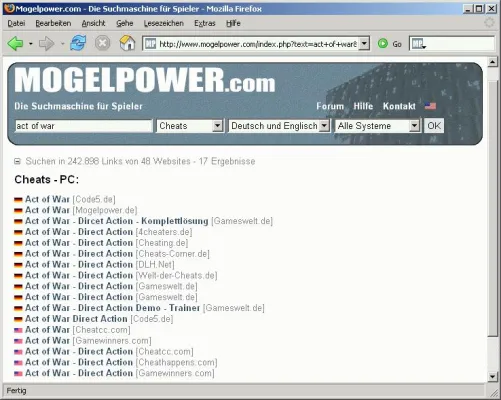The image size is (501, 400).
Task: Click the vertical scrollbar thumb
Action: coord(493,208)
